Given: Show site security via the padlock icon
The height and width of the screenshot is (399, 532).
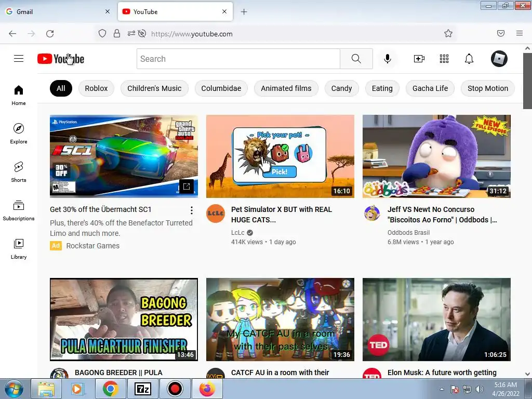Looking at the screenshot, I should tap(117, 33).
